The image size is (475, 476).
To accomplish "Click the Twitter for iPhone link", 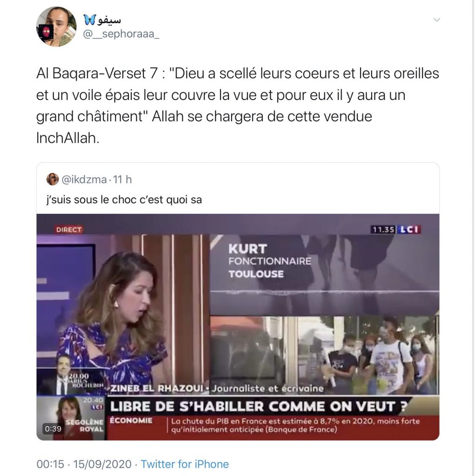I will [185, 464].
